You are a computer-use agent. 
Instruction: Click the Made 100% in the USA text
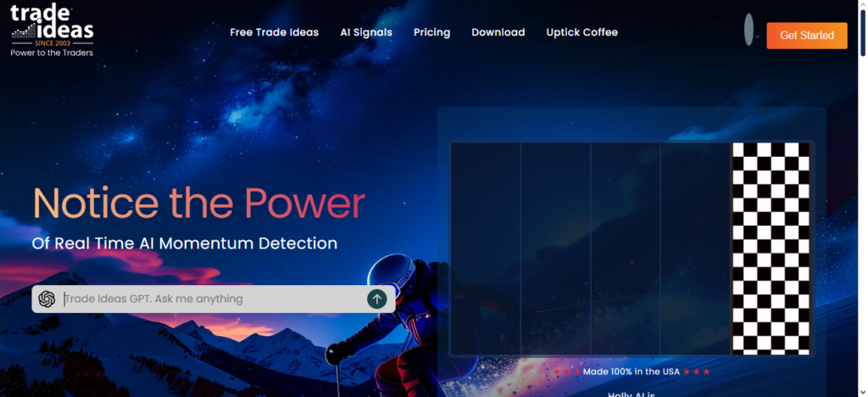(x=631, y=372)
